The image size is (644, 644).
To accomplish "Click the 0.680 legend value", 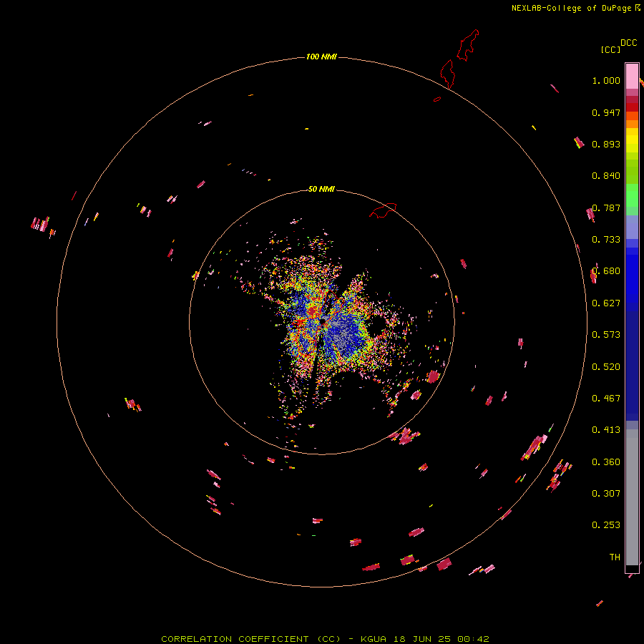I will point(606,271).
